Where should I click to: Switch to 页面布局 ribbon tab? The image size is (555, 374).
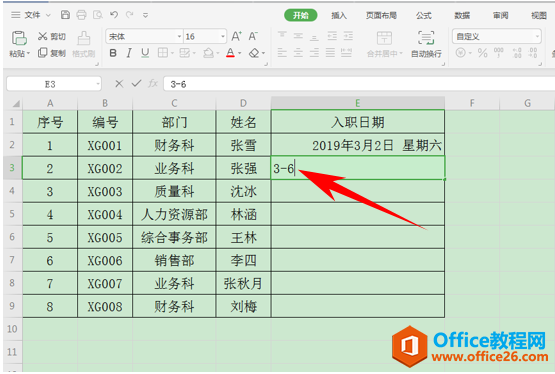click(x=381, y=15)
